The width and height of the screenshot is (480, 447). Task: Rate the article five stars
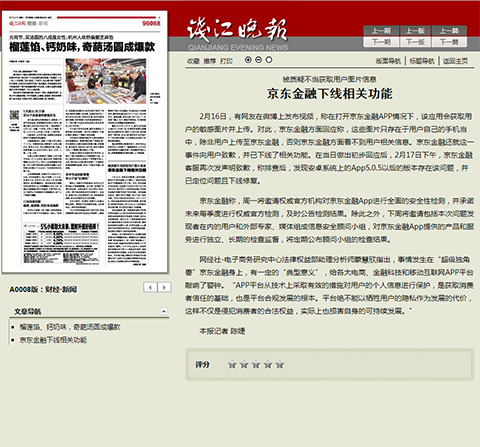[280, 364]
